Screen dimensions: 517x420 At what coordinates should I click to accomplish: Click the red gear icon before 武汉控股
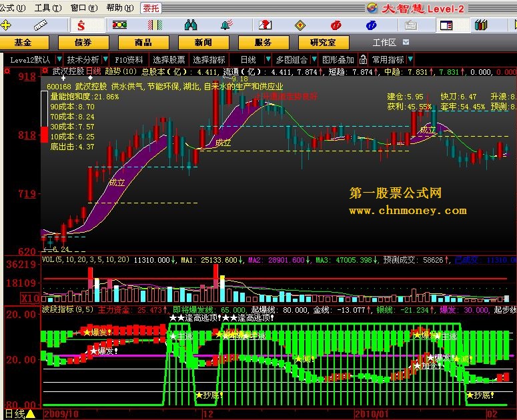click(45, 71)
